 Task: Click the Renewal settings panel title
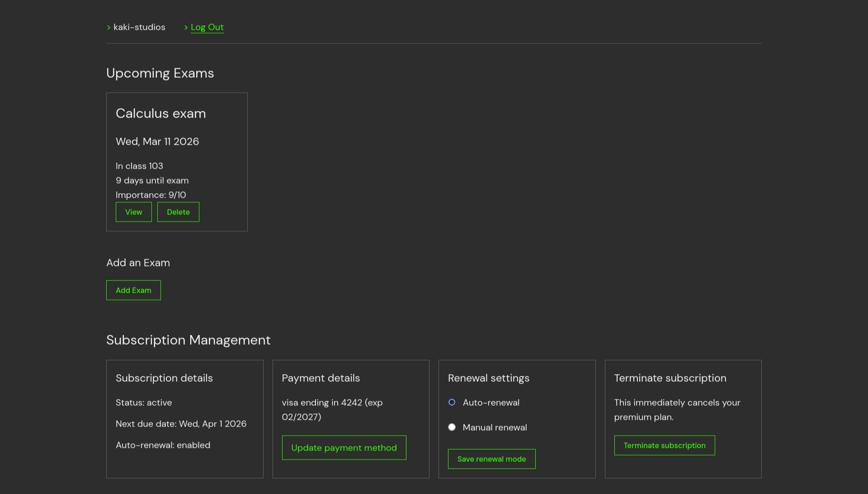[x=489, y=378]
